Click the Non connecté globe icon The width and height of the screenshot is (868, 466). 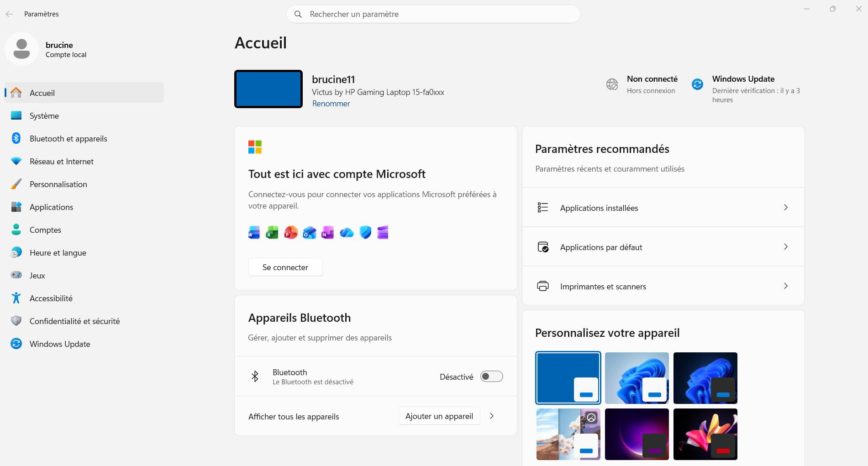click(612, 84)
